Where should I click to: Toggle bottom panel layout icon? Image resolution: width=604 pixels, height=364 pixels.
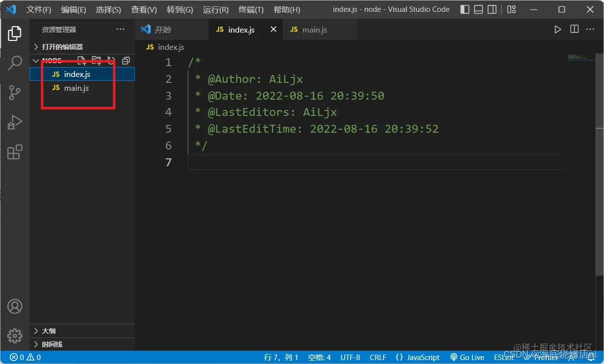coord(479,9)
